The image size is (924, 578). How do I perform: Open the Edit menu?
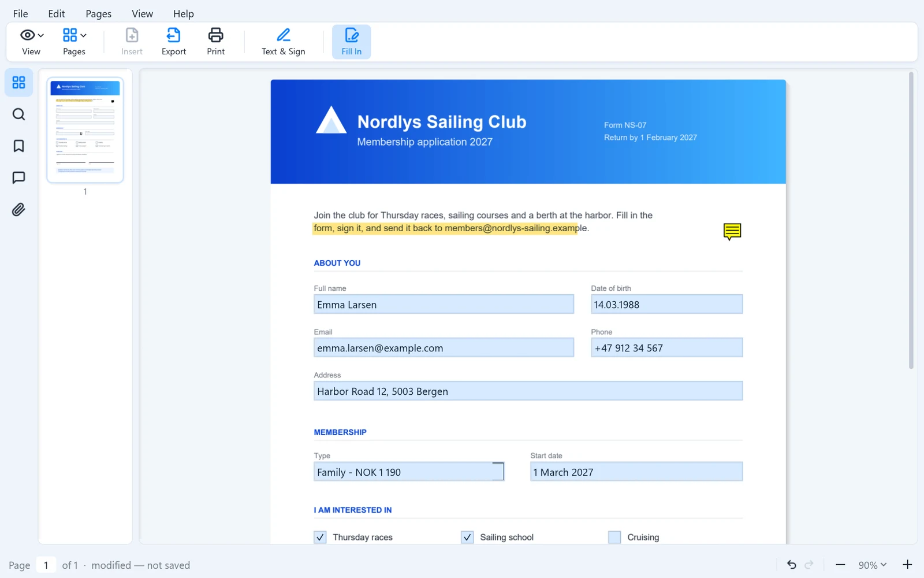pos(57,13)
